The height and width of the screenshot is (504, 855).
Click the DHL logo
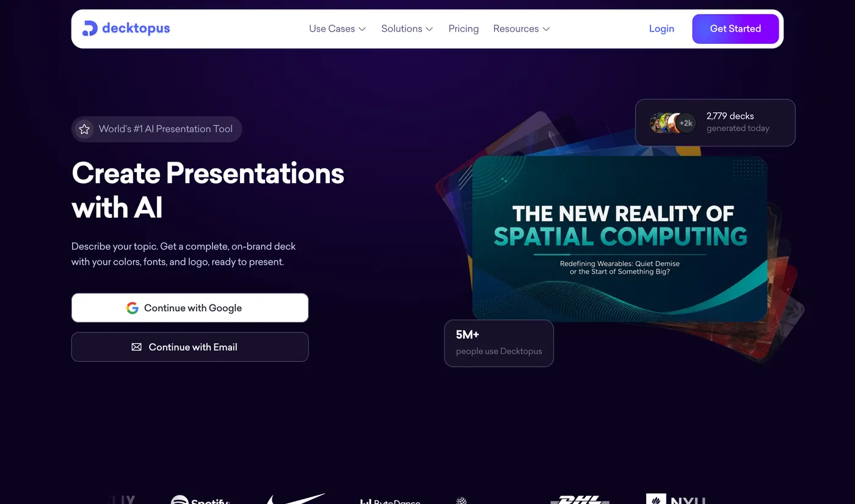point(580,500)
